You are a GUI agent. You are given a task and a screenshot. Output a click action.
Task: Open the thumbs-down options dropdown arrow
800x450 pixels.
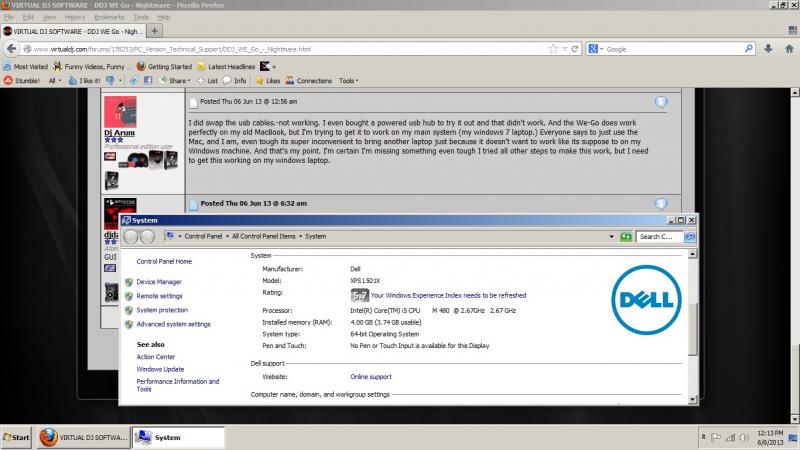pyautogui.click(x=120, y=81)
